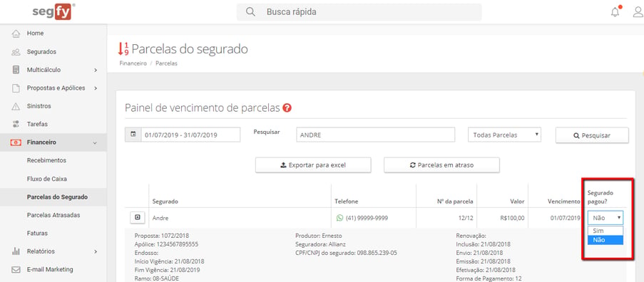This screenshot has height=282, width=644.
Task: Click phone number (41) 99999-9999
Action: (x=367, y=218)
